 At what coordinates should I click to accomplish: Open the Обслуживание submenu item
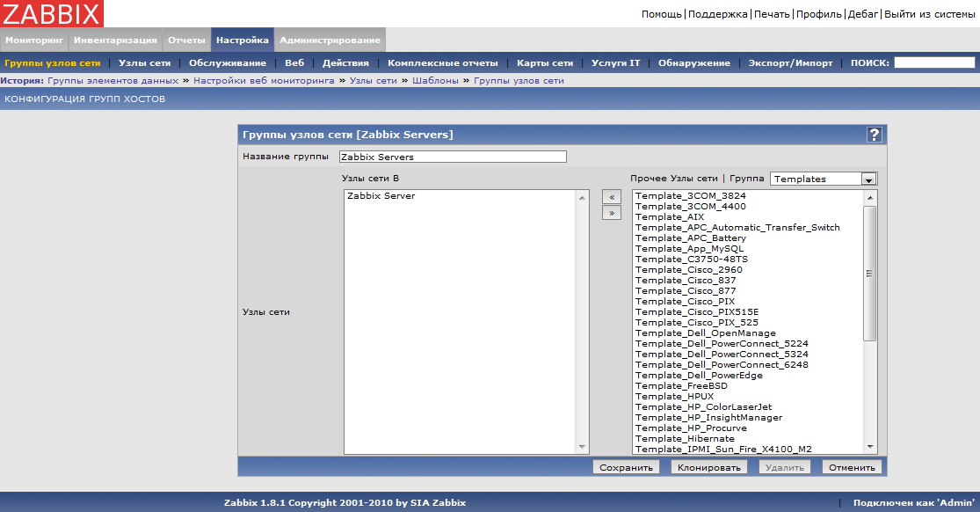pyautogui.click(x=228, y=63)
